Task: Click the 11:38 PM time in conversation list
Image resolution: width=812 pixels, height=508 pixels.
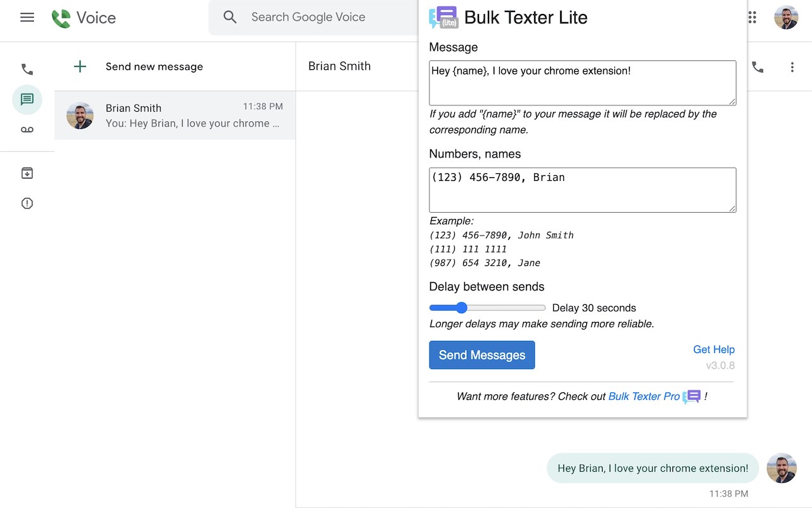Action: (x=263, y=107)
